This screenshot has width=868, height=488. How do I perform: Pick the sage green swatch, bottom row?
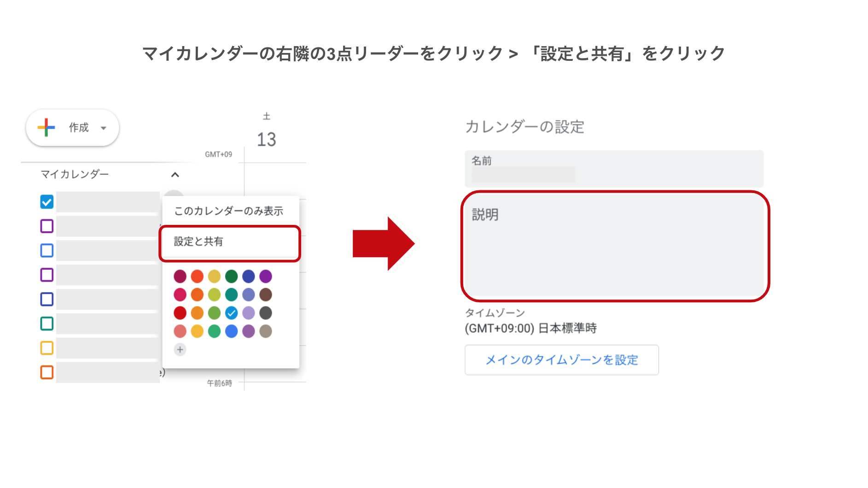point(214,331)
